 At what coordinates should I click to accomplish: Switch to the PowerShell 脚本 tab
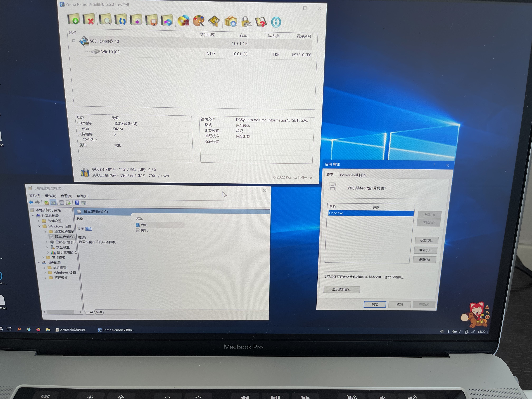[x=353, y=175]
